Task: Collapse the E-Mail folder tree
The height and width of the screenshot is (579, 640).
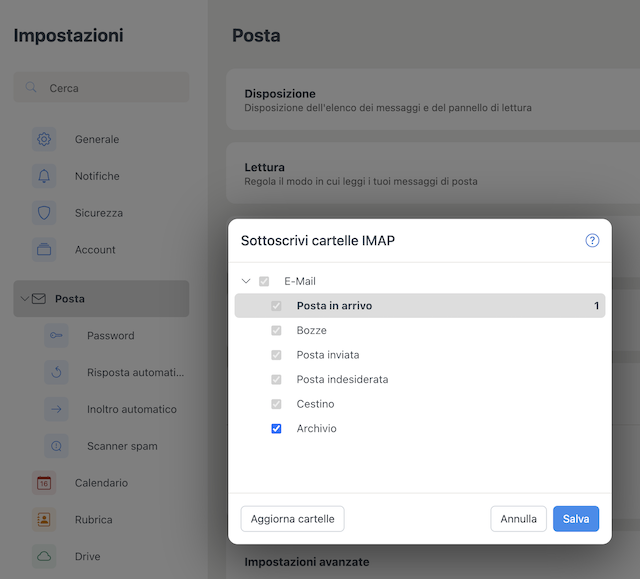Action: click(246, 281)
